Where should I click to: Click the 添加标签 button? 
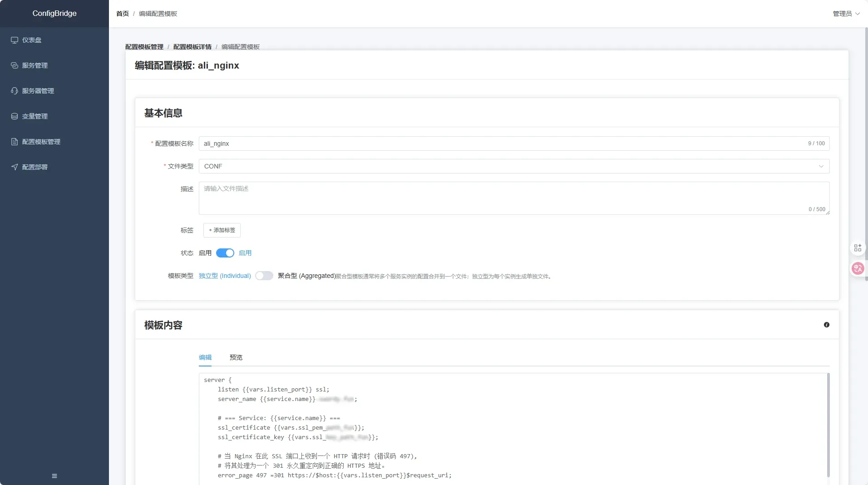pyautogui.click(x=222, y=230)
